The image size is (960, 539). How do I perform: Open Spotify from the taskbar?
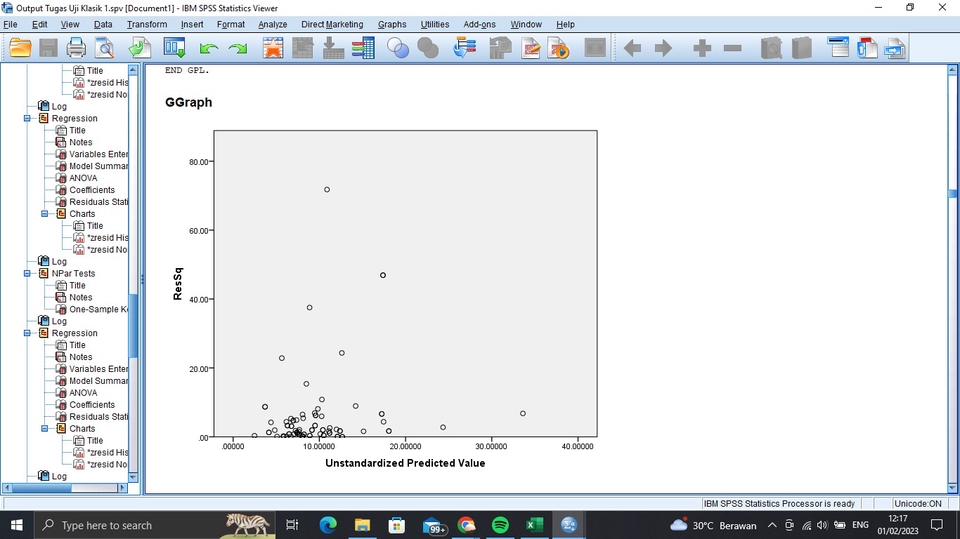tap(500, 525)
